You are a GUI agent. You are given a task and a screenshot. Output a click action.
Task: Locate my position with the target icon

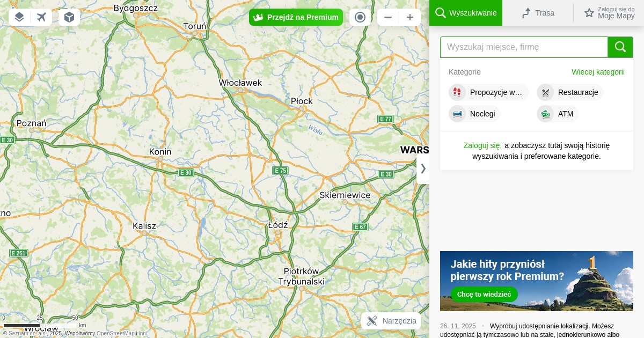360,17
